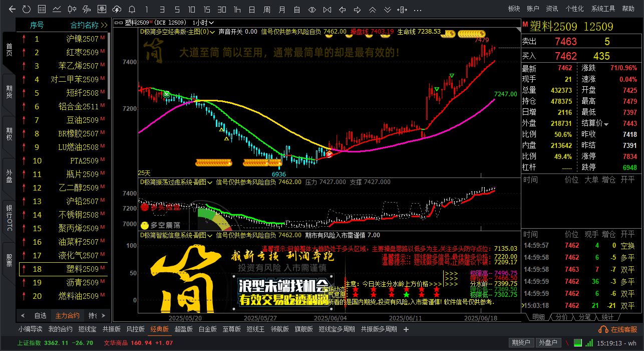Select 沪镍2507 in contract list
The image size is (644, 351).
[63, 39]
